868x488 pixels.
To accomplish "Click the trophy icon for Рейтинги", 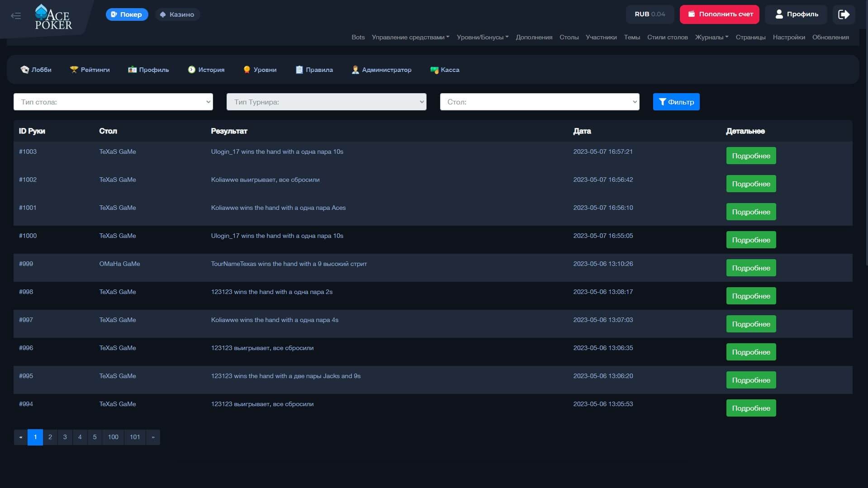I will (74, 70).
